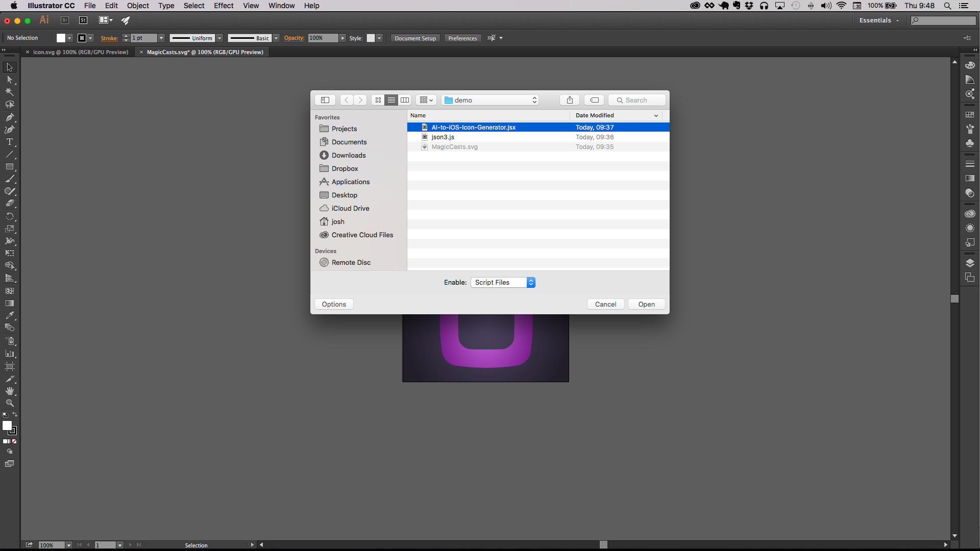The width and height of the screenshot is (980, 551).
Task: Toggle the dialog sidebar visibility
Action: point(325,100)
